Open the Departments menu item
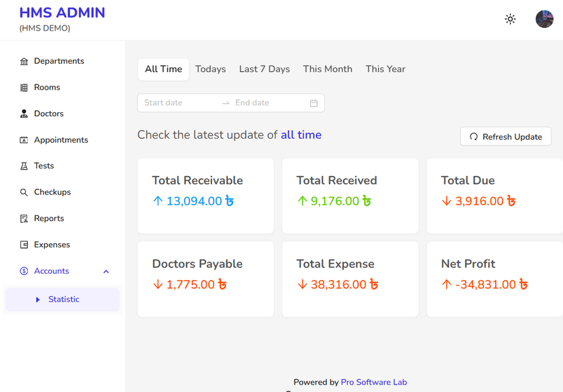Viewport: 563px width, 392px height. 63,61
